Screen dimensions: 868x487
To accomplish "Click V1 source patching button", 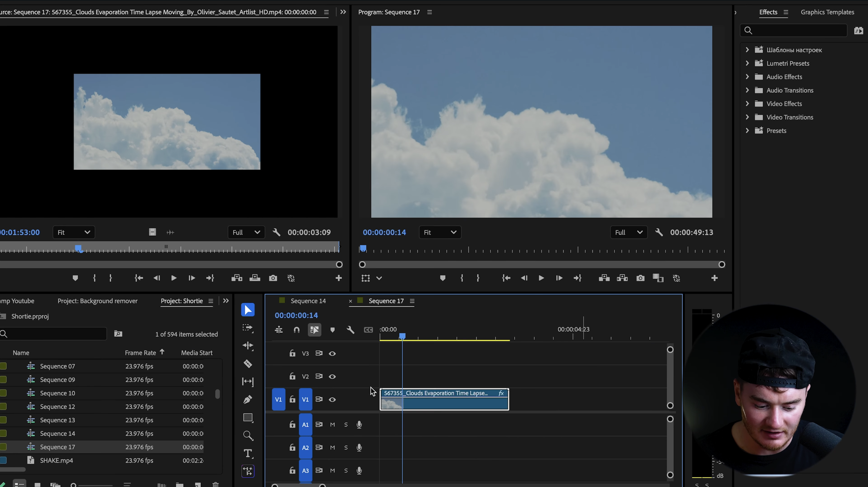I will [278, 399].
